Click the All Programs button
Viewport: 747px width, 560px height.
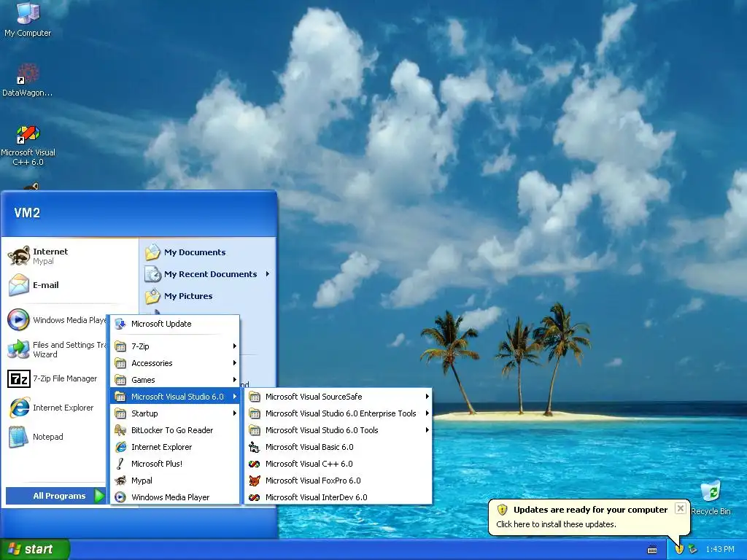coord(55,496)
